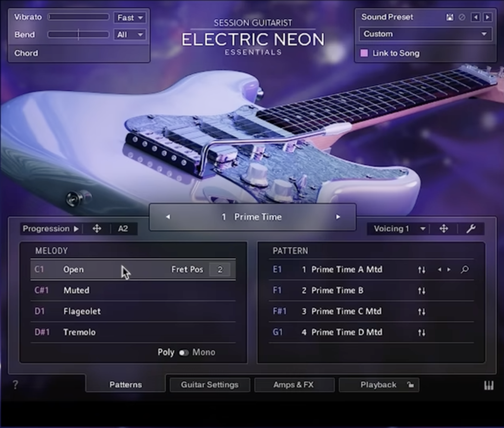Screen dimensions: 504x428
Task: Toggle the Link to Song checkbox
Action: [x=364, y=53]
